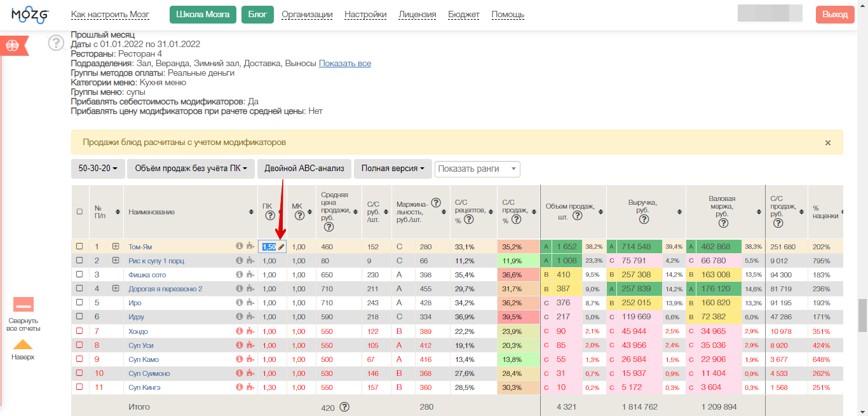Click the page vertical scrollbar thumb
Screen dimensions: 868x416
(x=862, y=315)
